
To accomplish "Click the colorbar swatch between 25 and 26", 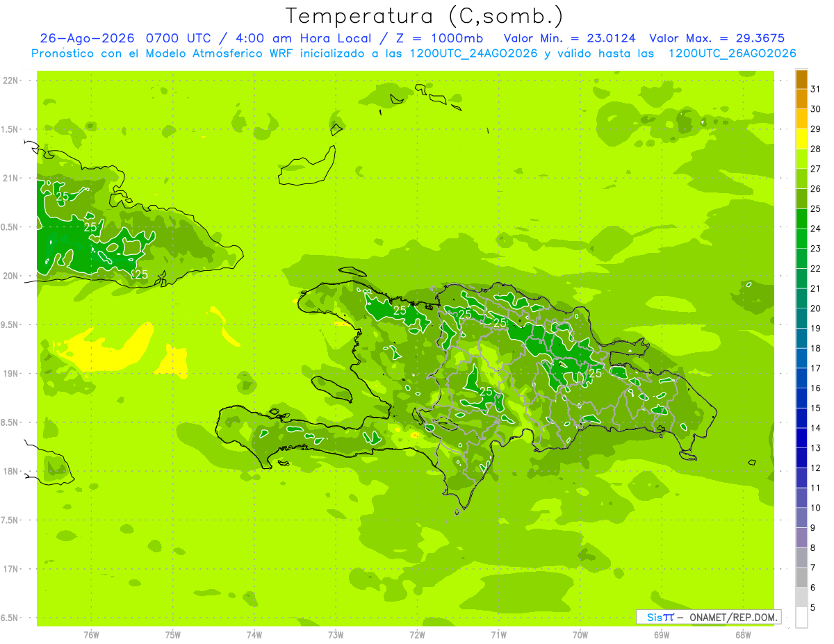I will click(x=801, y=199).
